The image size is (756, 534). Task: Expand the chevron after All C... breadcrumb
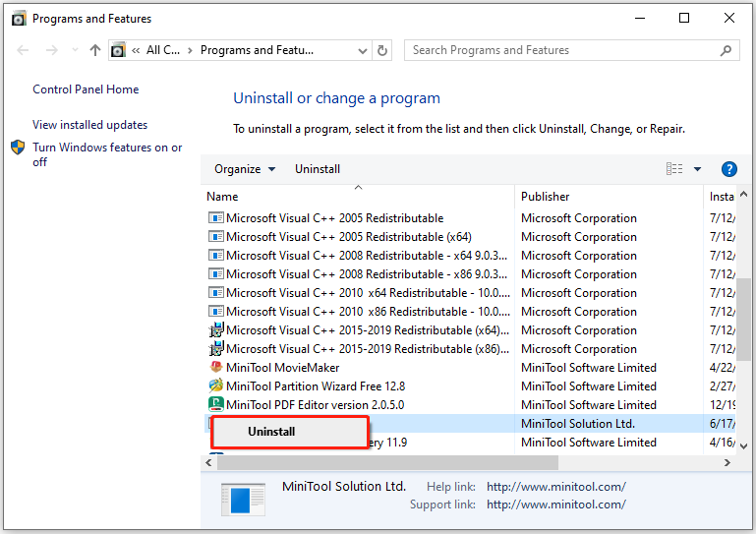coord(190,51)
